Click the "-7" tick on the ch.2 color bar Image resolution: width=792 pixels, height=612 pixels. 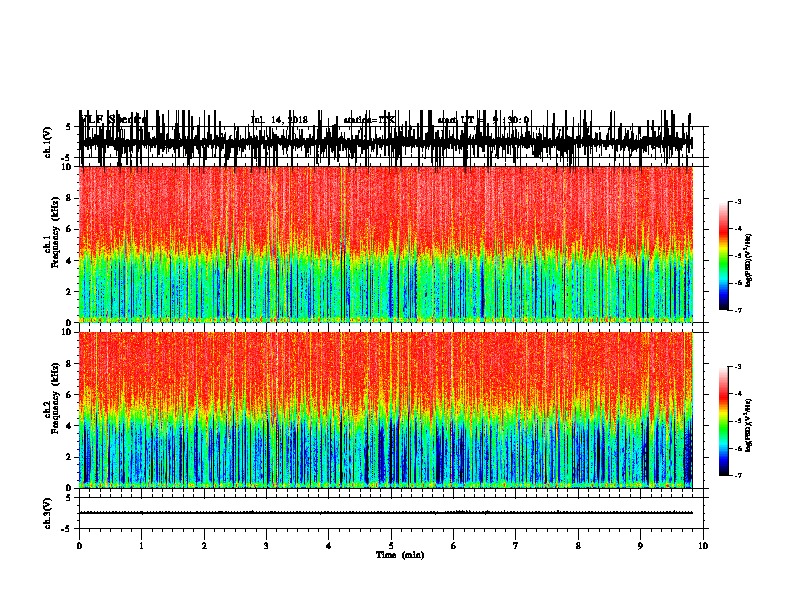pos(737,475)
